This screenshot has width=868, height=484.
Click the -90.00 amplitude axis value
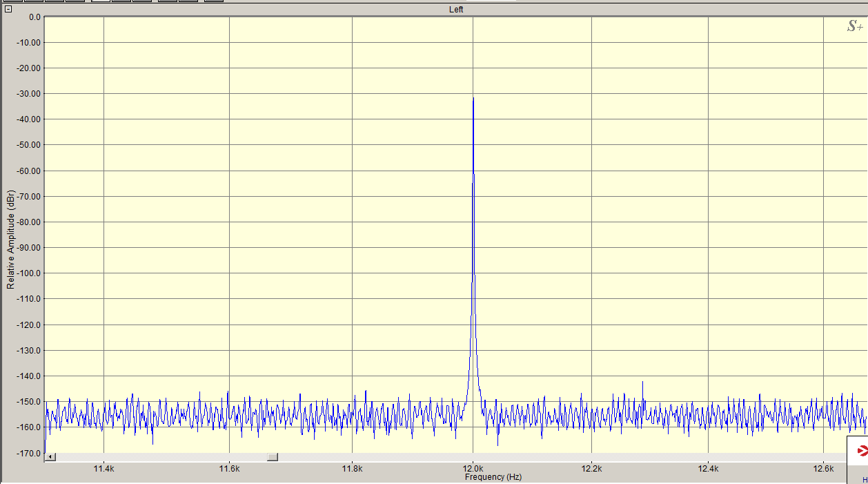(30, 248)
